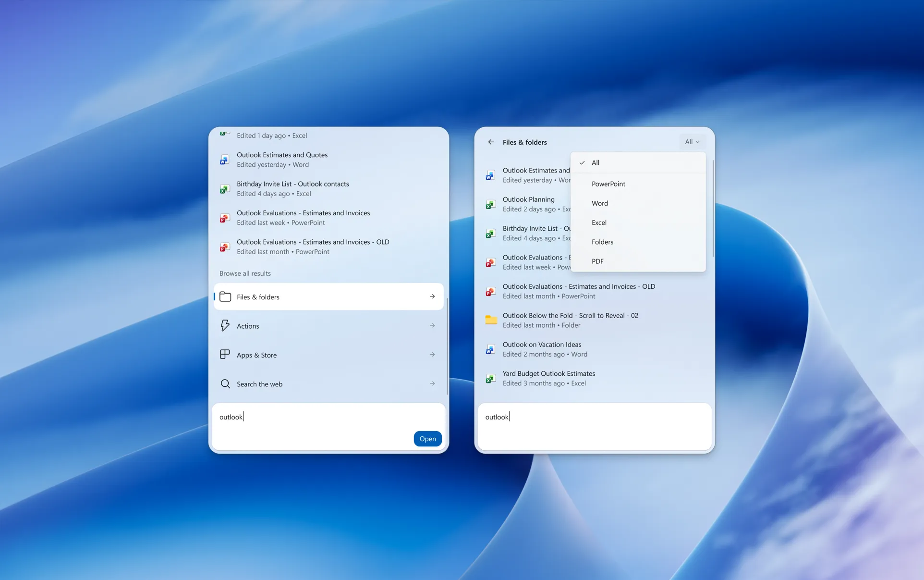Open Outlook Estimates and Quotes in left panel

point(328,160)
